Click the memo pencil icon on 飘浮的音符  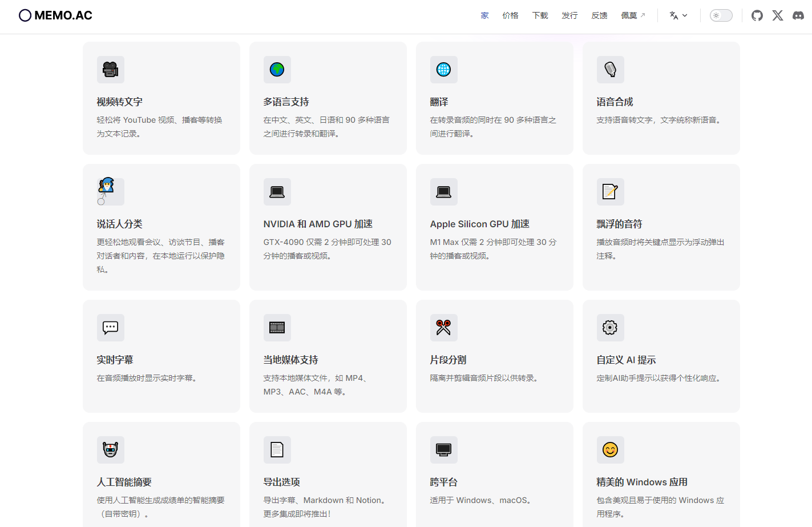[611, 192]
